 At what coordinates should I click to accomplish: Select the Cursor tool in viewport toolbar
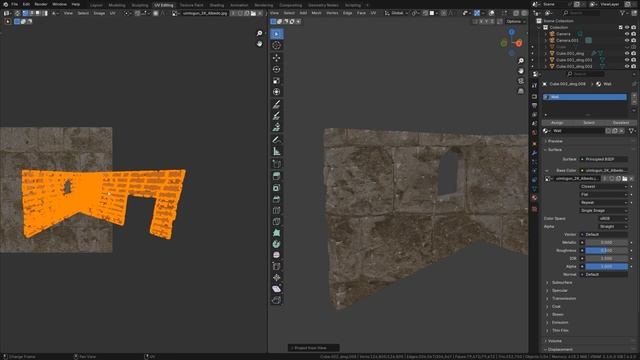coord(276,45)
